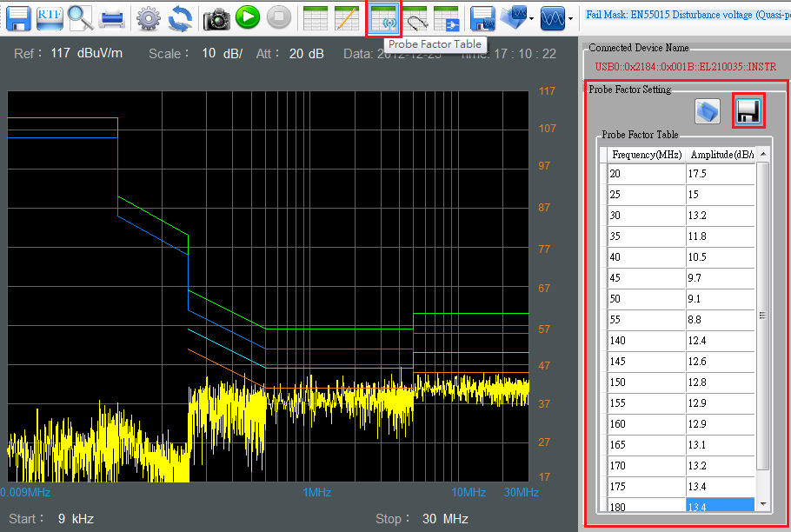
Task: Select the frequency cell containing 55
Action: coord(647,320)
